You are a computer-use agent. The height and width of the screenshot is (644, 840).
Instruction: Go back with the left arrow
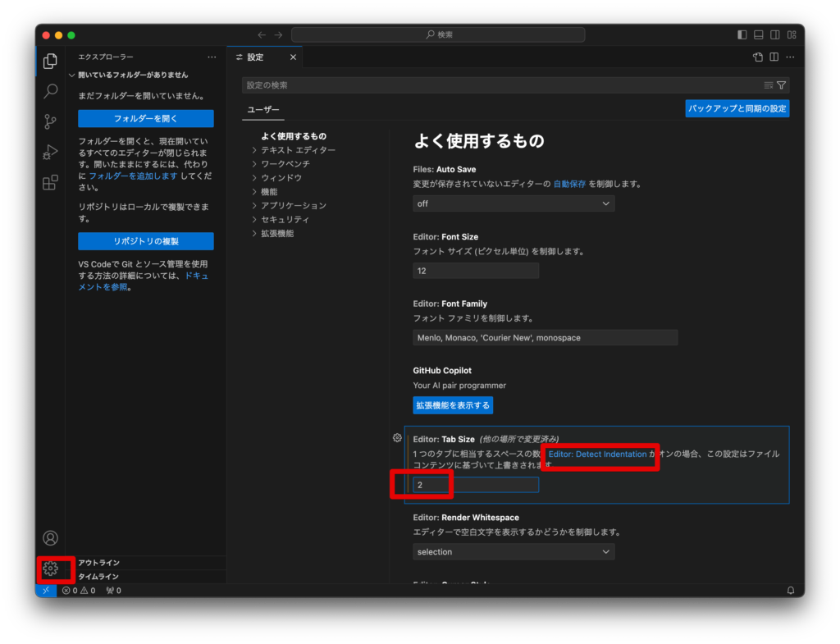tap(262, 34)
